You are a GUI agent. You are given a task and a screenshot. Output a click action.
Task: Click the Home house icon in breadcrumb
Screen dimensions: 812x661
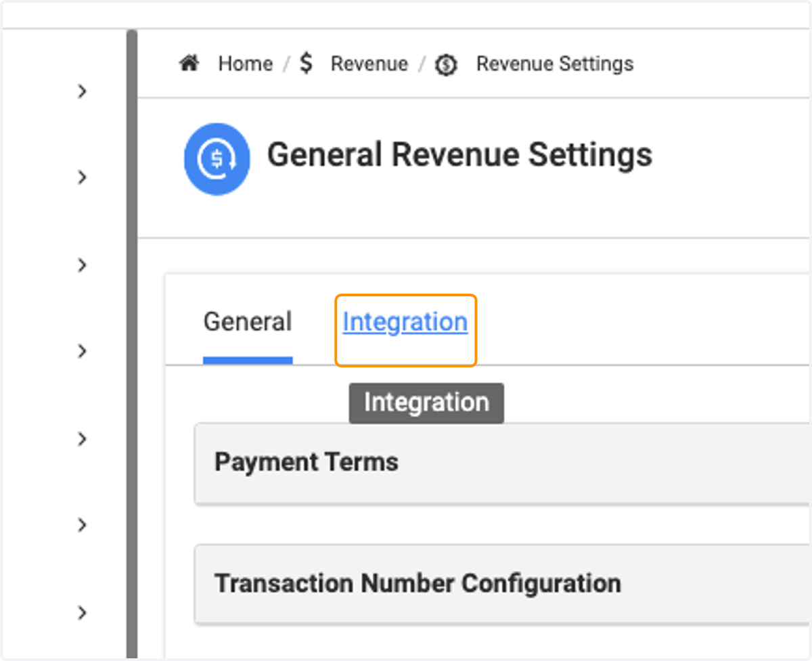(189, 64)
